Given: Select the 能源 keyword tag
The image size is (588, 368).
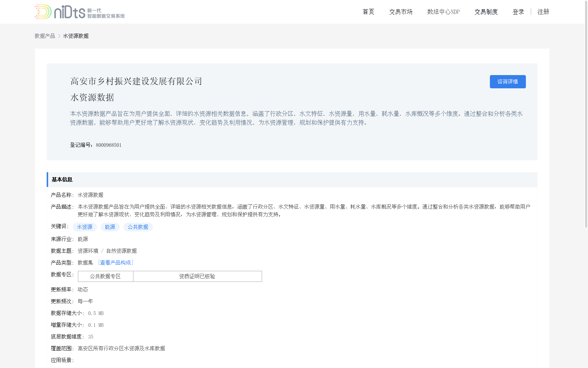Looking at the screenshot, I should click(x=110, y=227).
